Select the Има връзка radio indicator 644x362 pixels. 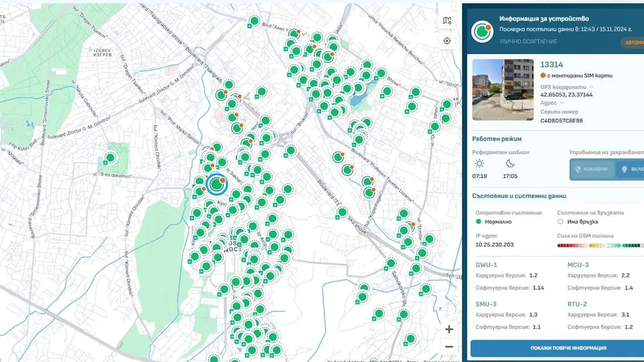[560, 221]
